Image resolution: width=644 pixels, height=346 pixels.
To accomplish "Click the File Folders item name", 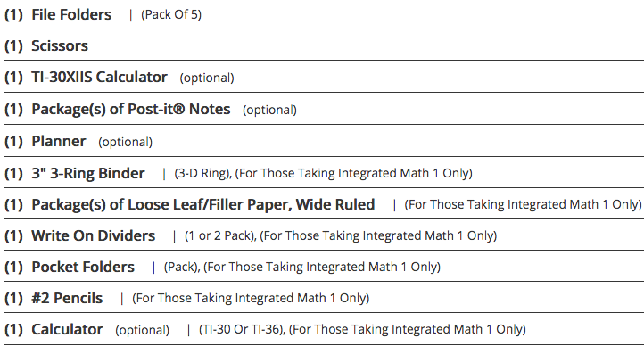I will (71, 15).
